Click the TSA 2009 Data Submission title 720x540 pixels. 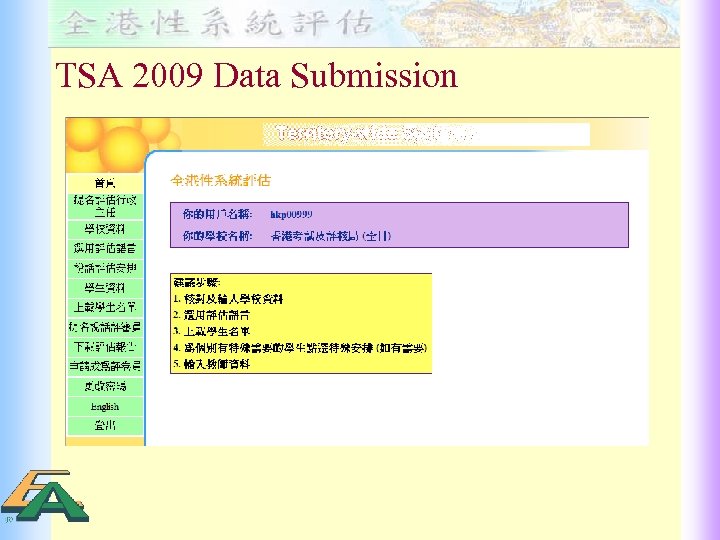(x=256, y=75)
